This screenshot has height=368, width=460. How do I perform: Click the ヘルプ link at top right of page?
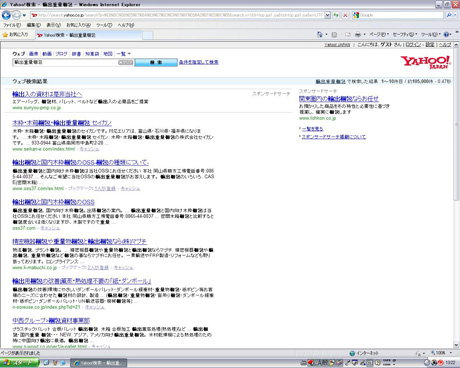[x=445, y=45]
